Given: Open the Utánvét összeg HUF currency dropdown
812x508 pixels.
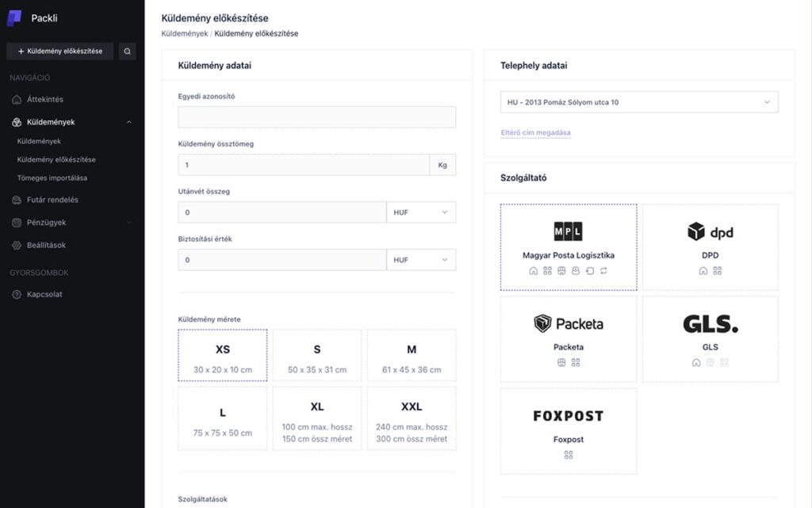Looking at the screenshot, I should [x=421, y=212].
